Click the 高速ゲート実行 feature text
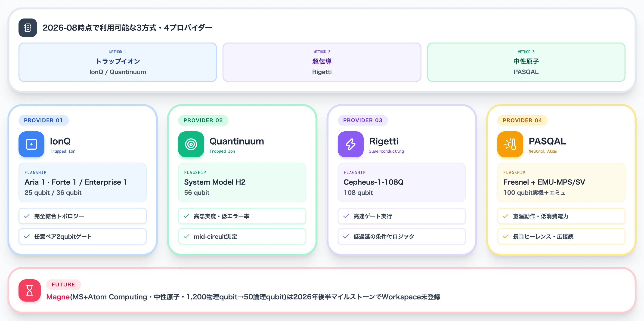644x321 pixels. coord(373,216)
